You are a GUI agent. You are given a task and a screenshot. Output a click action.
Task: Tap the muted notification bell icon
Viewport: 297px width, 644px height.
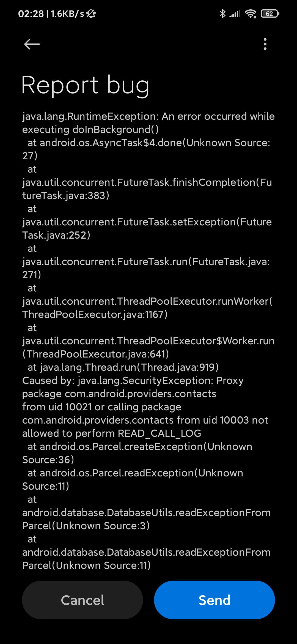[x=91, y=13]
